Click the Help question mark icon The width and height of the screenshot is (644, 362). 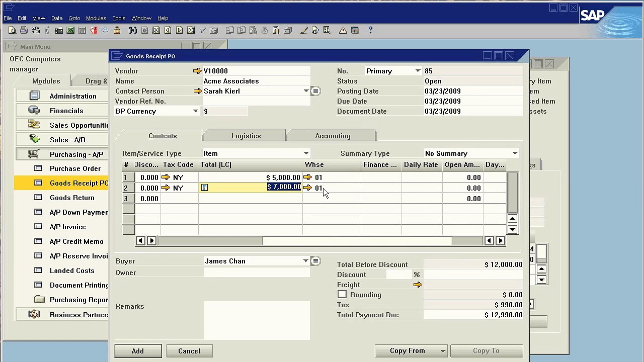click(x=370, y=31)
